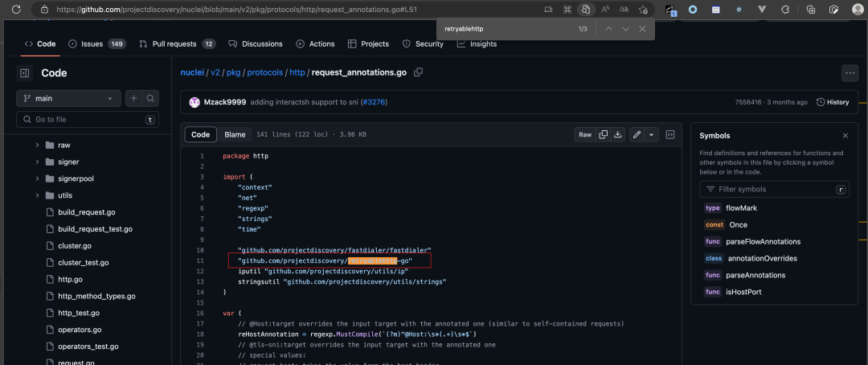Open the Pull requests tab

(x=177, y=43)
